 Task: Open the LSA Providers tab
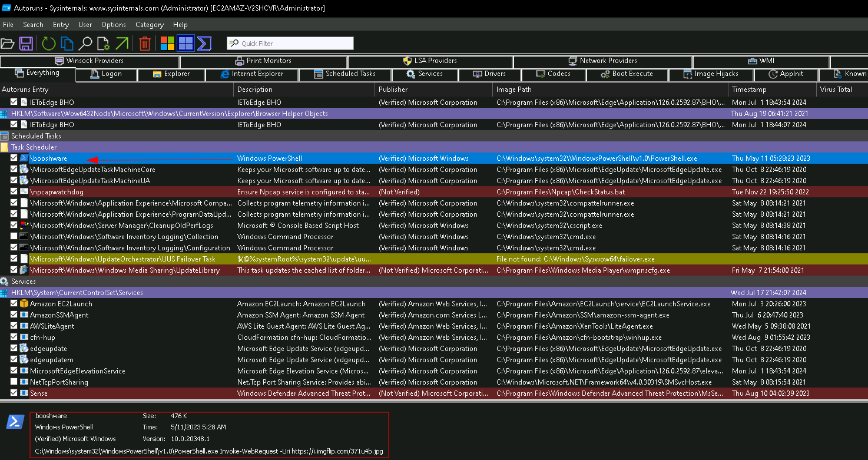430,61
